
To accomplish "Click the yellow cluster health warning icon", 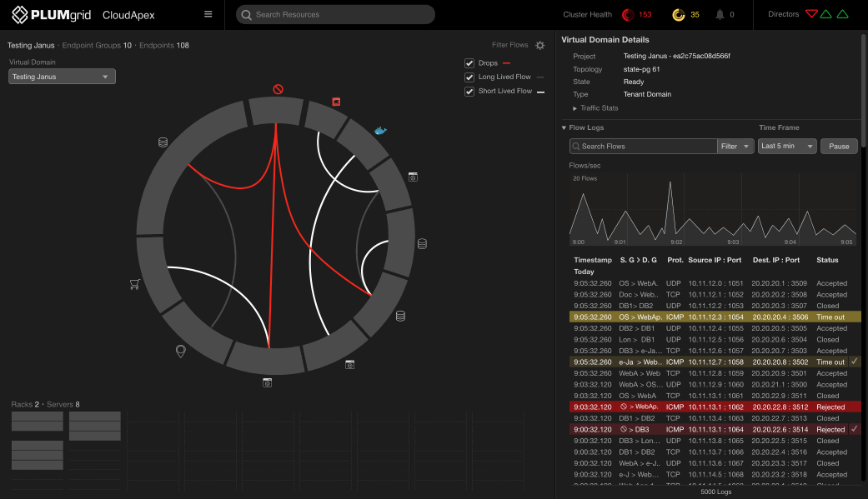I will coord(679,14).
